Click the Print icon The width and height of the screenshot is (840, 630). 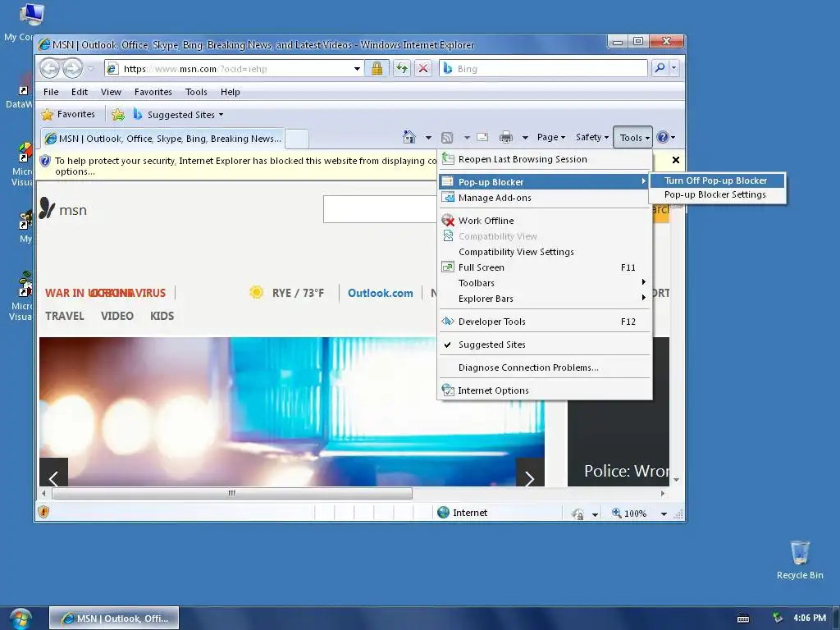click(x=505, y=138)
